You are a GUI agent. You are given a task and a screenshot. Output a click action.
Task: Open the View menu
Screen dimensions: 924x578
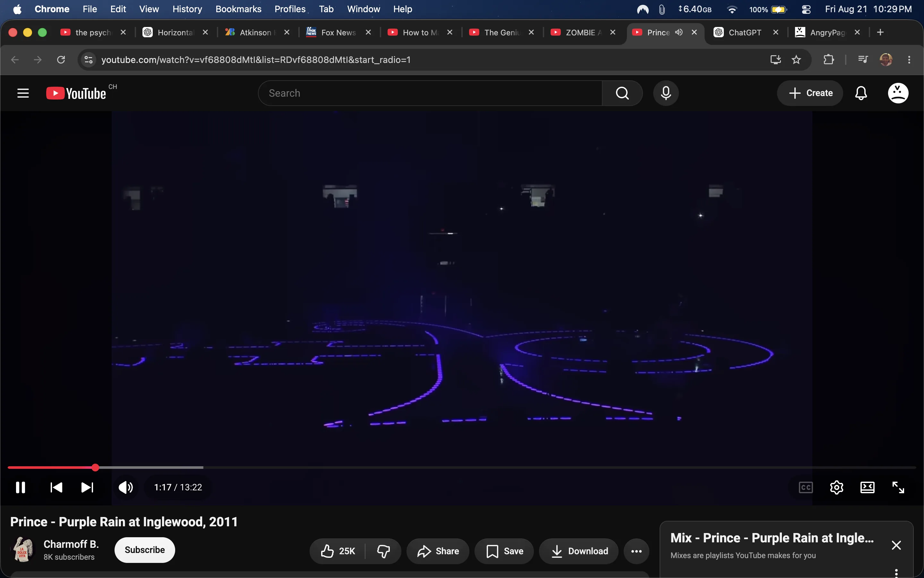pos(149,9)
